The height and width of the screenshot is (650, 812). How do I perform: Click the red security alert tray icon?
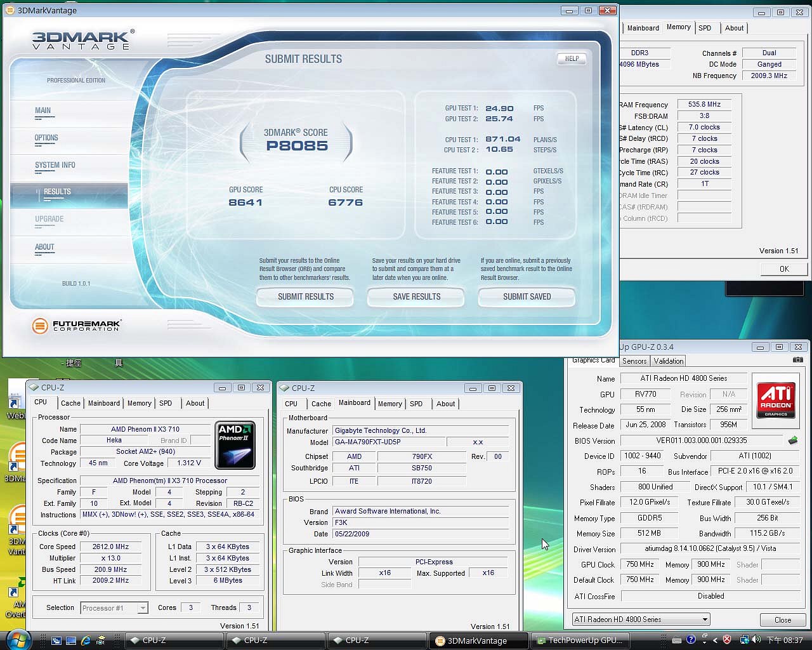[727, 640]
